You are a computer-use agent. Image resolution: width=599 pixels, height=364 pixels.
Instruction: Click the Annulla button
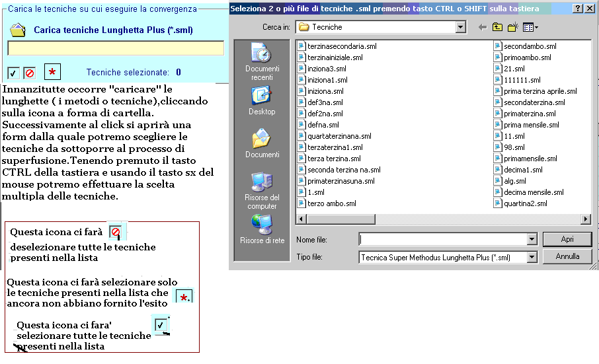(567, 256)
